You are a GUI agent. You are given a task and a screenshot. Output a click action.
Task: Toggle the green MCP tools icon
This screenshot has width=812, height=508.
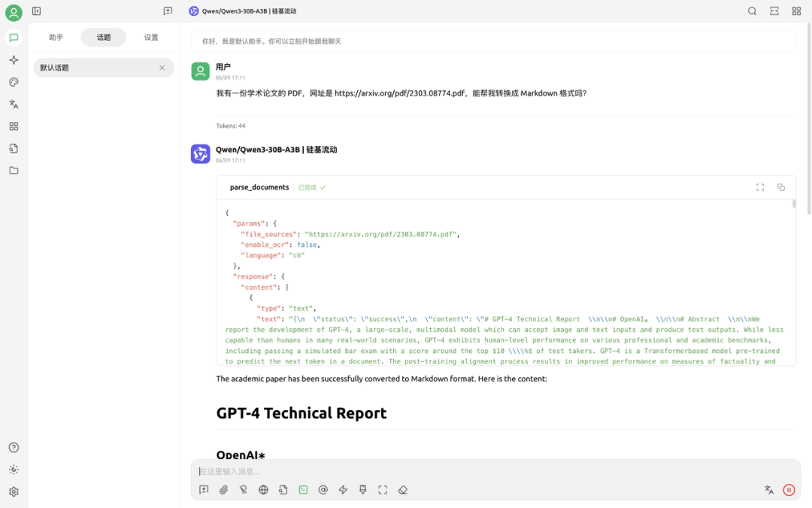[303, 490]
